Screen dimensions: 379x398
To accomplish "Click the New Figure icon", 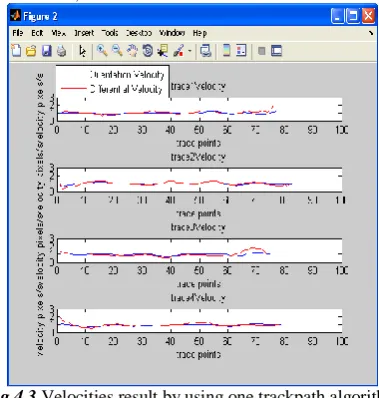I will click(16, 51).
